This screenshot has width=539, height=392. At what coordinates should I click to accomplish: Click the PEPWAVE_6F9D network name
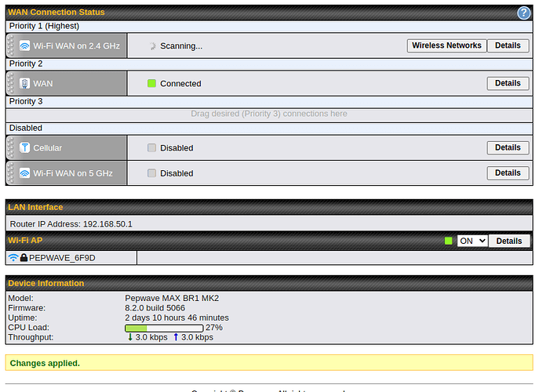pos(62,258)
